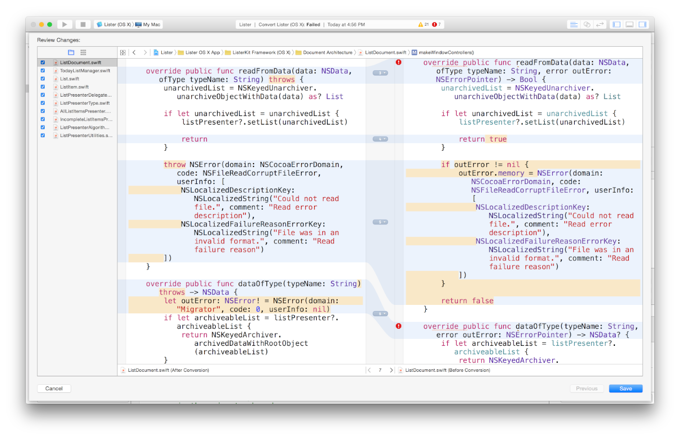Screen dimensions: 680x440
Task: Open Lister project in jump bar
Action: click(163, 52)
